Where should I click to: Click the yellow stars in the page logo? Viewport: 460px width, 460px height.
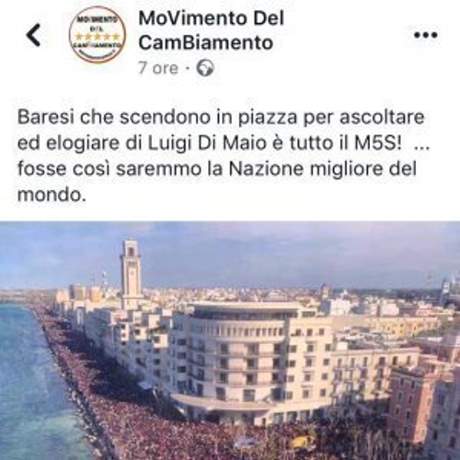[x=97, y=36]
